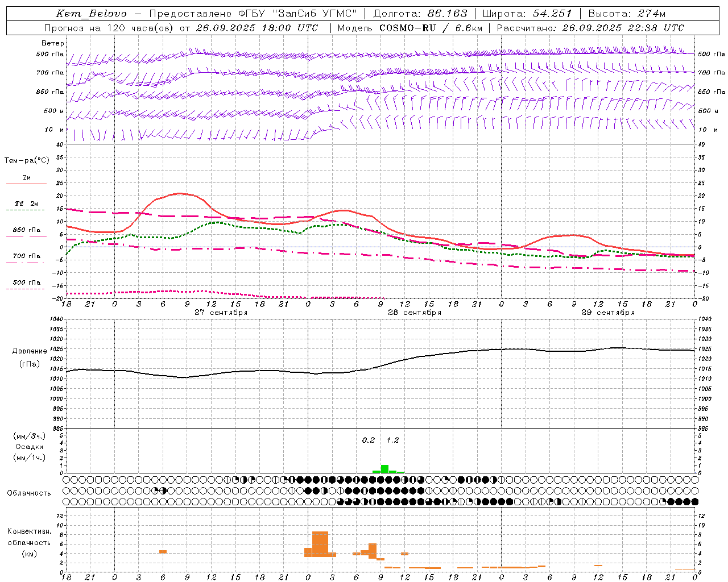Click the tallest orange convective cloud bar
The width and height of the screenshot is (728, 582).
[320, 544]
